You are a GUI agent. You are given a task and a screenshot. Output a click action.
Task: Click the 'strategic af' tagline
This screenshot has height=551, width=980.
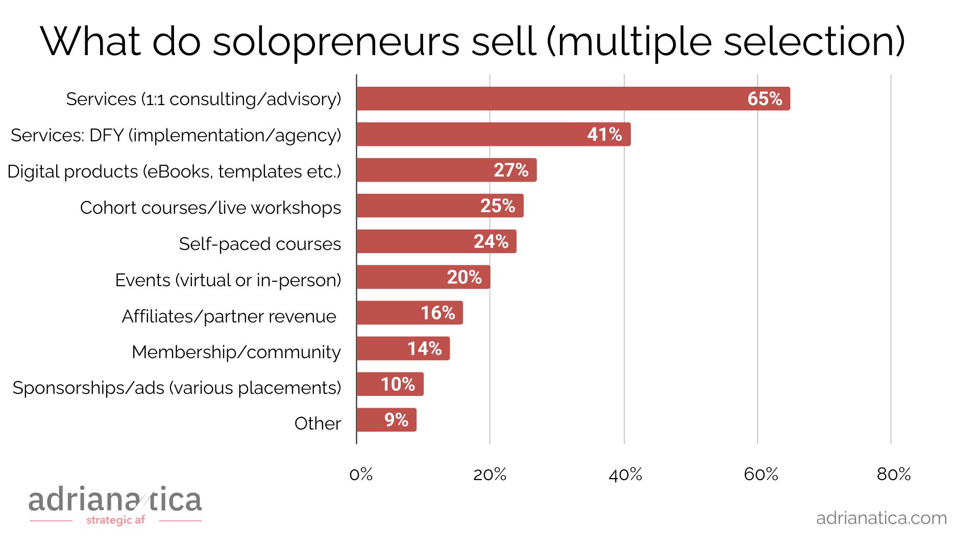(x=115, y=520)
